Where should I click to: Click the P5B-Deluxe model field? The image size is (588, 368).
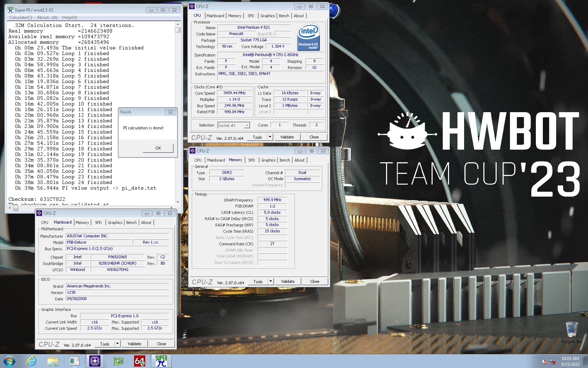coord(99,242)
